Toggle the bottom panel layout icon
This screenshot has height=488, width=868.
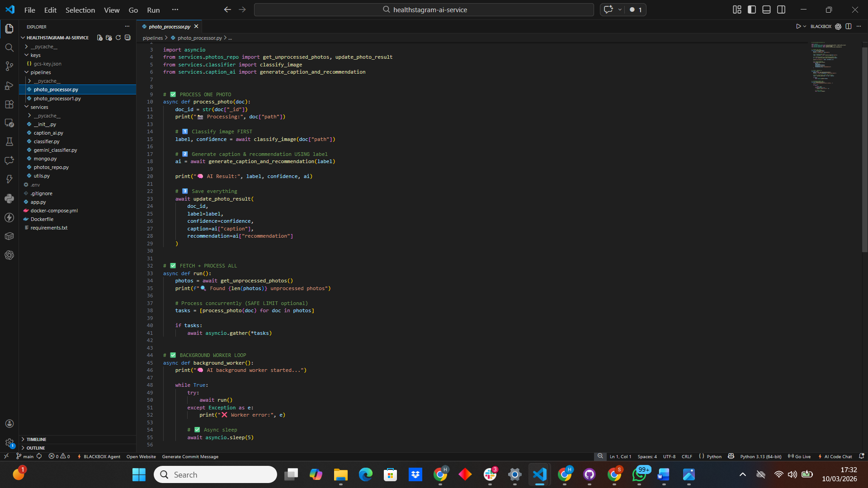(766, 9)
